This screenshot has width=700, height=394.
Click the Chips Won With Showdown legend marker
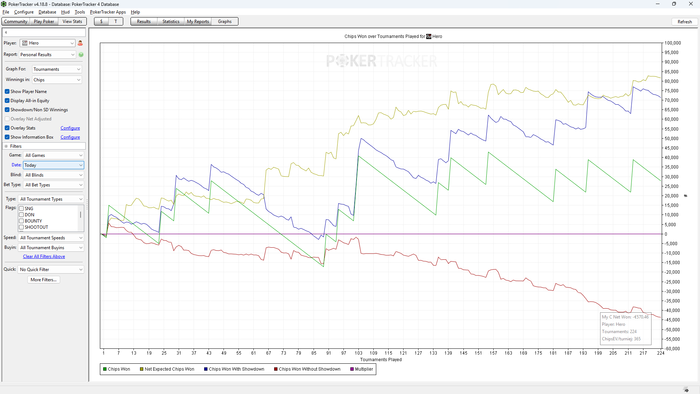coord(206,369)
